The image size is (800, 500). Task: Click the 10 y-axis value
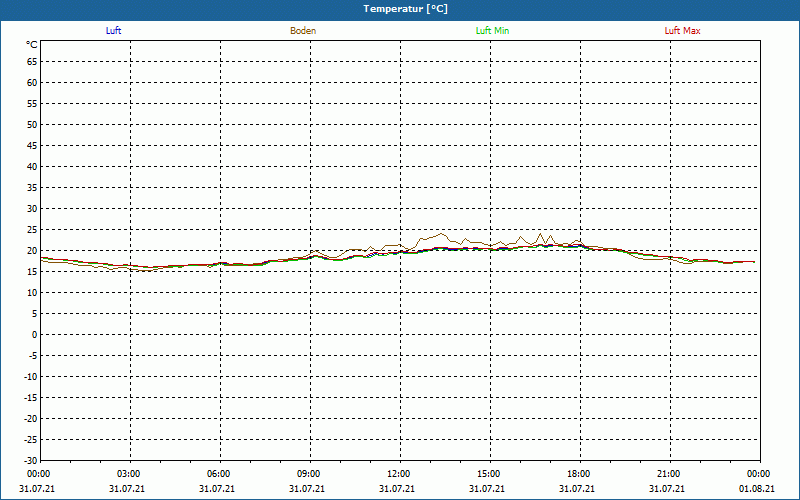pos(32,293)
